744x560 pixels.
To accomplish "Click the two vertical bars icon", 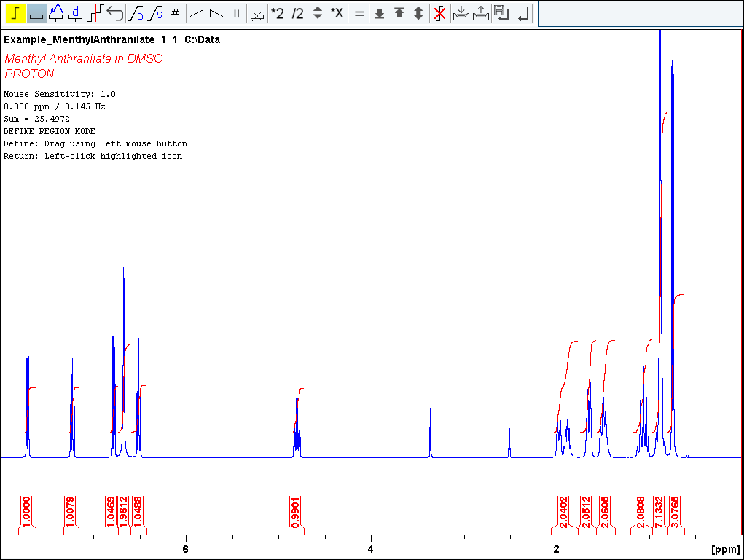I will point(236,13).
